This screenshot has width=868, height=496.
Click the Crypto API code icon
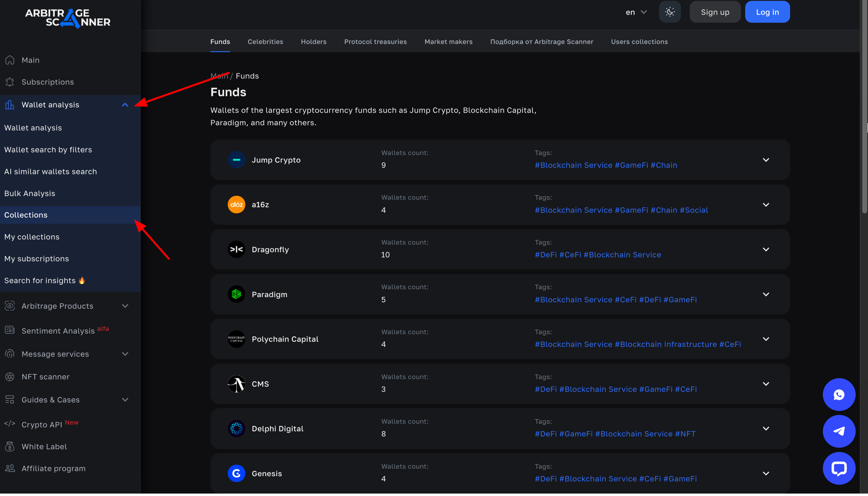point(10,423)
